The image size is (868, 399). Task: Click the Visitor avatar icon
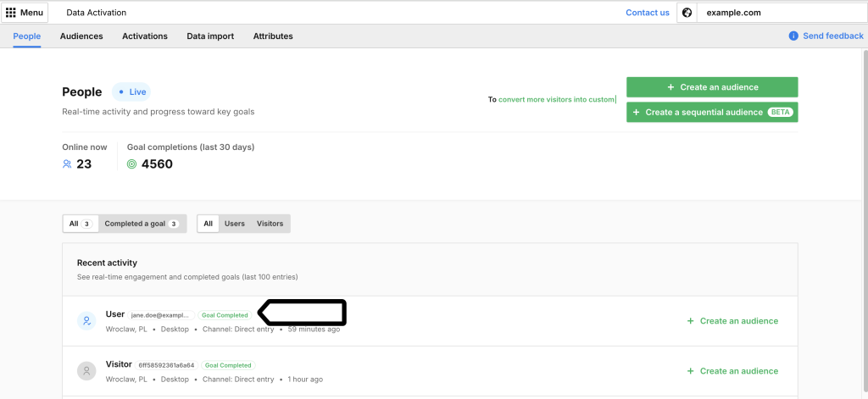point(86,371)
